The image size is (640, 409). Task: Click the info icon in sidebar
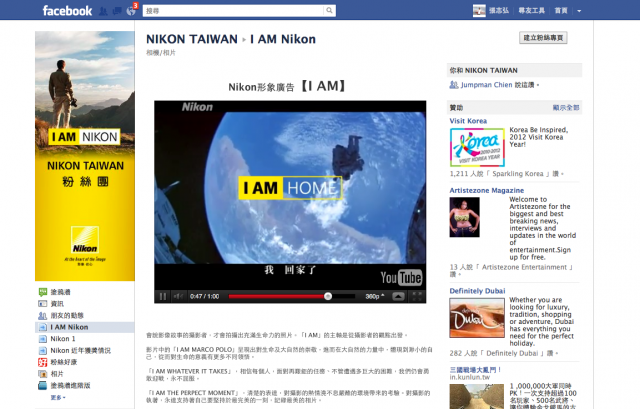42,304
